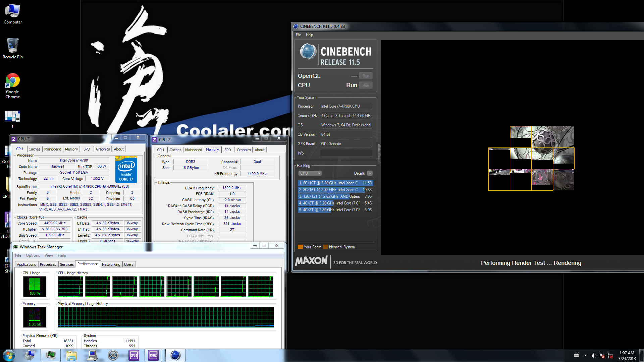The height and width of the screenshot is (362, 644).
Task: Click the Cinebench Release 11.5 logo
Action: (x=336, y=54)
